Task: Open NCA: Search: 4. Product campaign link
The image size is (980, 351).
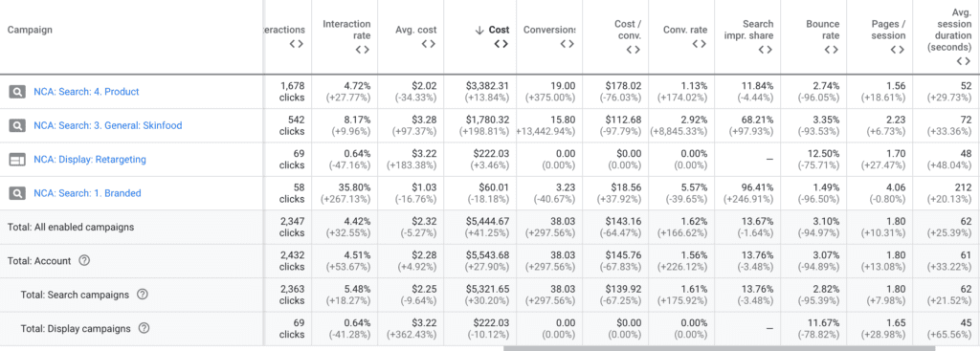Action: coord(86,92)
